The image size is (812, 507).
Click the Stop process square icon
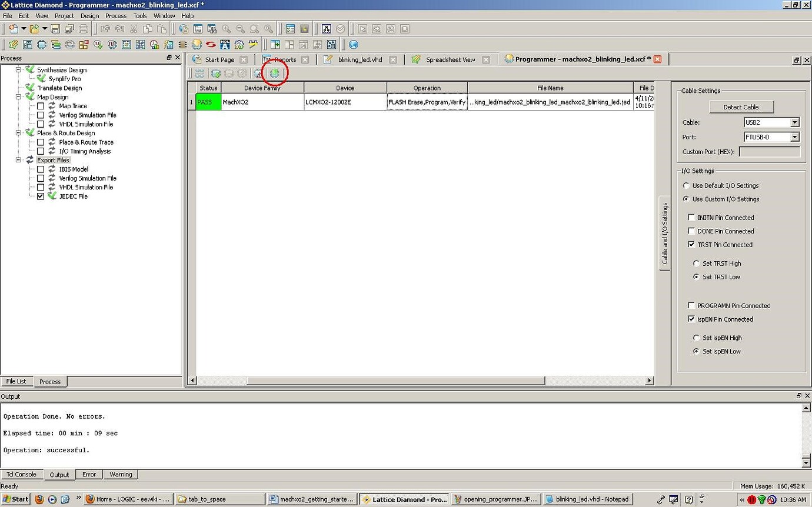(x=405, y=29)
